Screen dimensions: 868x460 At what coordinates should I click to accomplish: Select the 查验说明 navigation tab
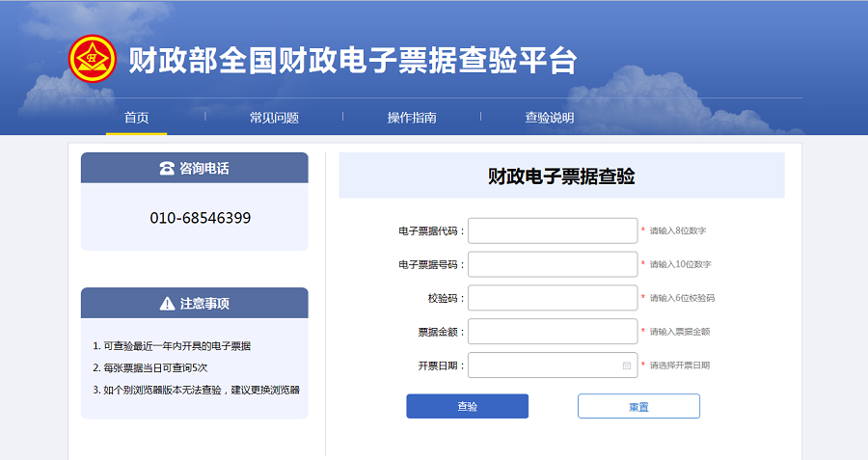550,118
